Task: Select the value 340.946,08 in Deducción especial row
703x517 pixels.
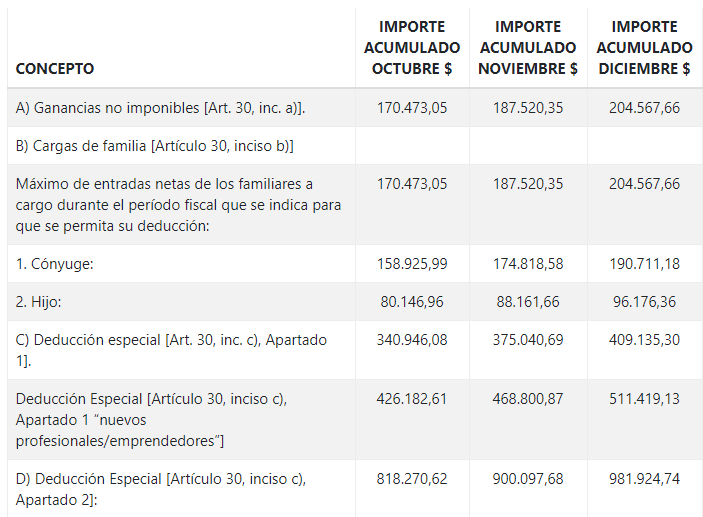Action: pos(412,340)
